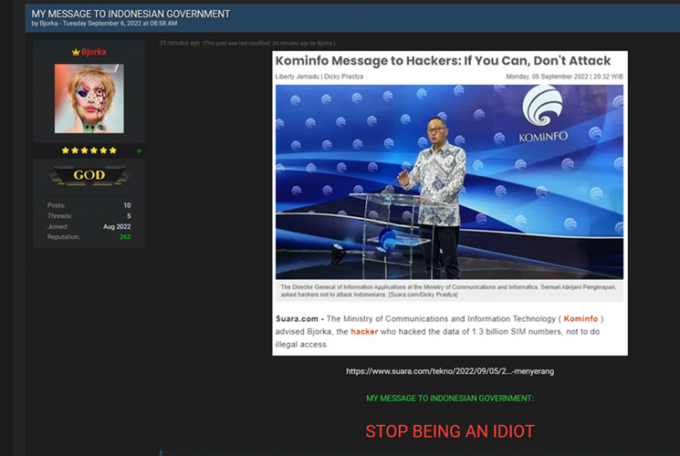The width and height of the screenshot is (680, 456).
Task: Click the green online status dot
Action: (139, 151)
